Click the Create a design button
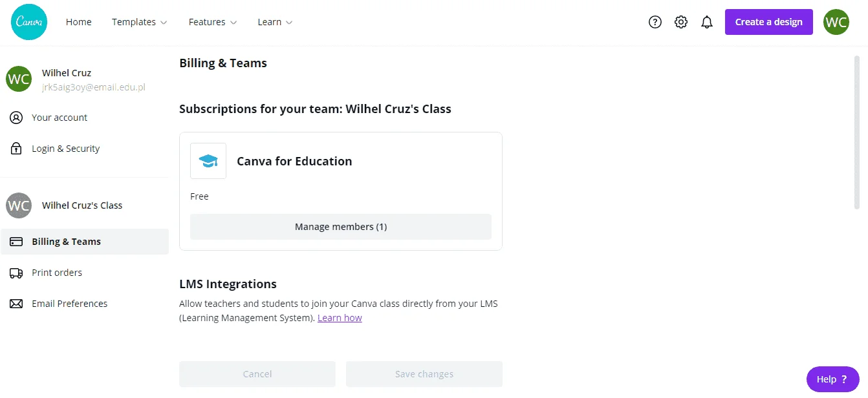The height and width of the screenshot is (398, 868). (768, 22)
